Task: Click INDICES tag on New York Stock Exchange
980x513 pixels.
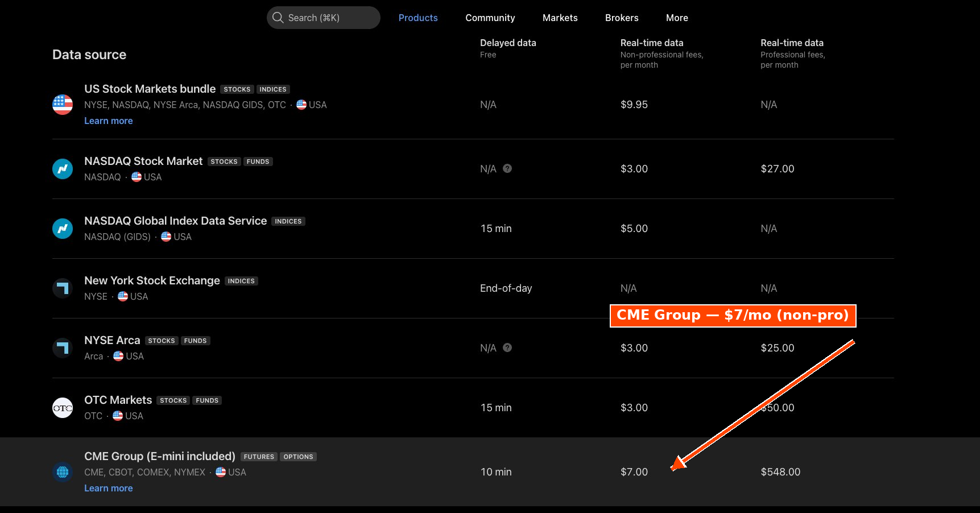Action: point(241,281)
